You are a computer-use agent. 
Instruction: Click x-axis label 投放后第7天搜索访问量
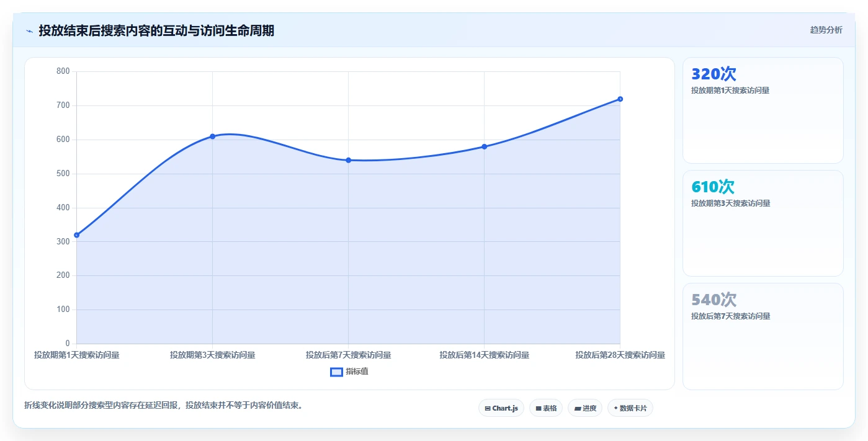[x=348, y=355]
